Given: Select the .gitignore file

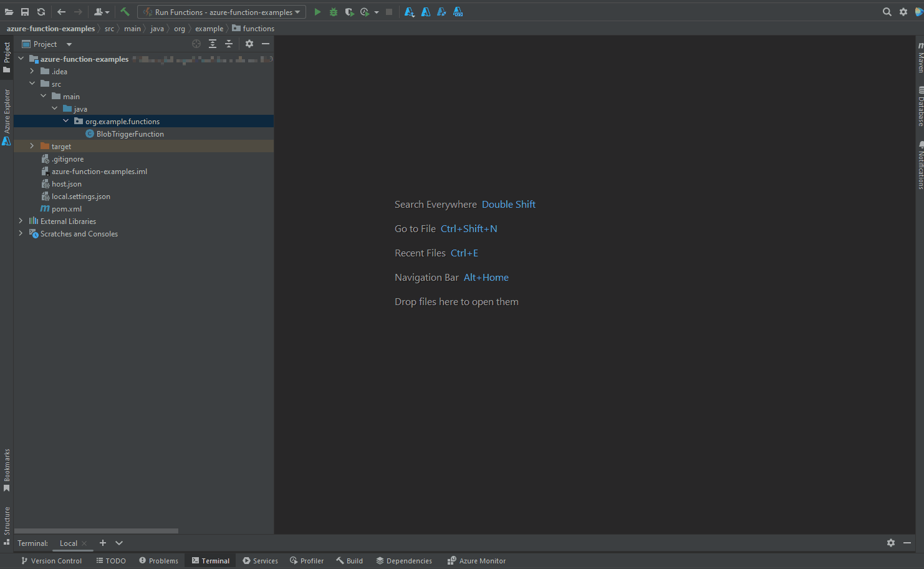Looking at the screenshot, I should coord(62,159).
